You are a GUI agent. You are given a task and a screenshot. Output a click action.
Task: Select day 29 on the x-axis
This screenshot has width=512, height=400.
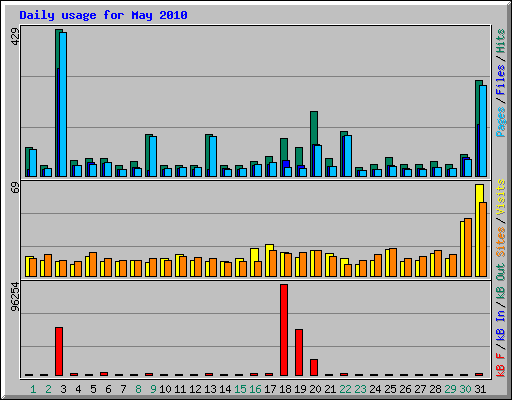click(x=450, y=389)
